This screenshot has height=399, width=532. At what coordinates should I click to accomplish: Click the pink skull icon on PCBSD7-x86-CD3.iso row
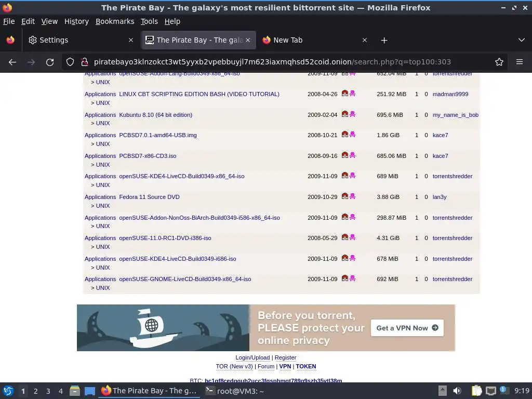pyautogui.click(x=353, y=155)
